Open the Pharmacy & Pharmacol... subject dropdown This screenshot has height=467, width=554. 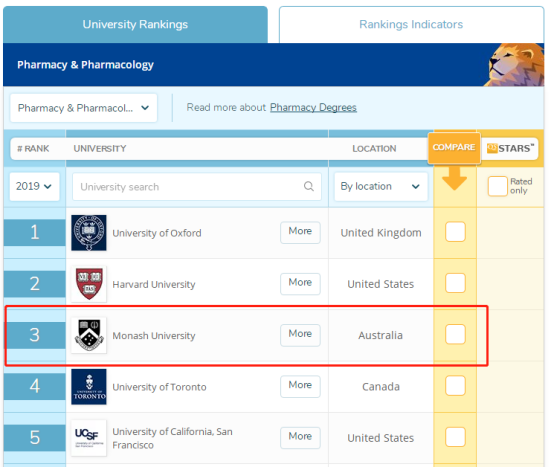point(83,108)
